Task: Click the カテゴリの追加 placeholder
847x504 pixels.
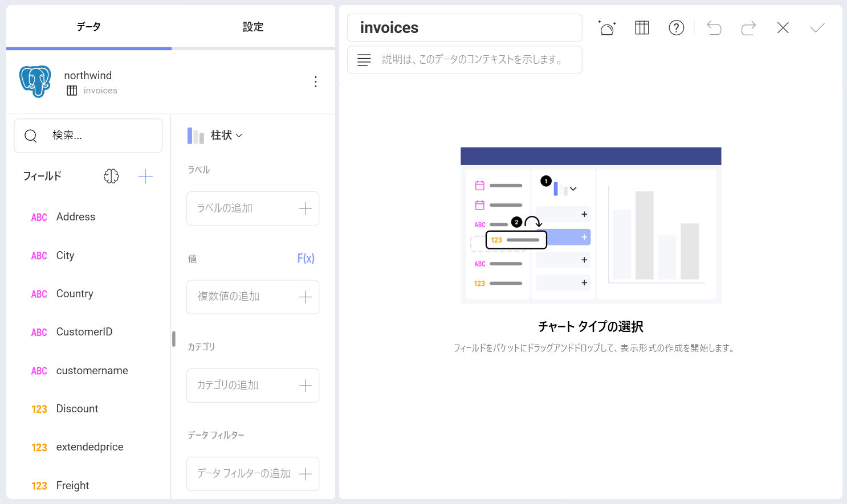Action: [x=227, y=386]
